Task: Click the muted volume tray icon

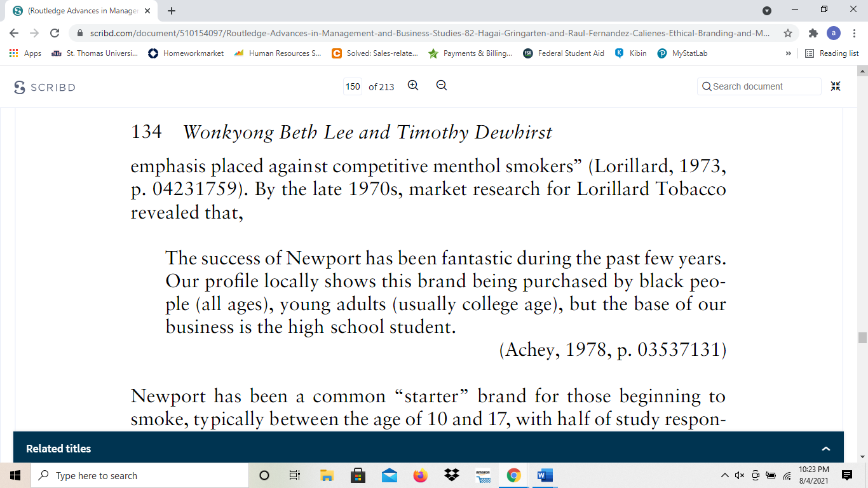Action: click(740, 475)
